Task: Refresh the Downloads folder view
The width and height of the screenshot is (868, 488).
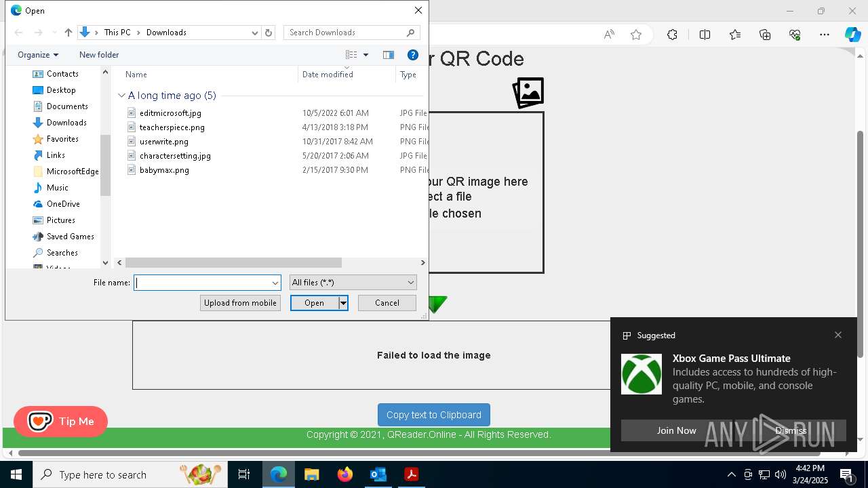Action: 269,33
